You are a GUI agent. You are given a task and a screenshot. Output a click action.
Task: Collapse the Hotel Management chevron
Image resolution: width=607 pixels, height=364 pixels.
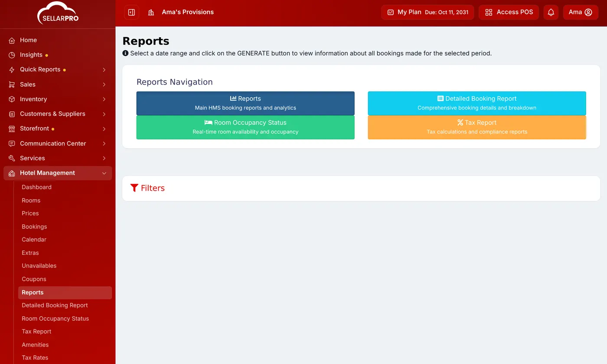pyautogui.click(x=104, y=173)
